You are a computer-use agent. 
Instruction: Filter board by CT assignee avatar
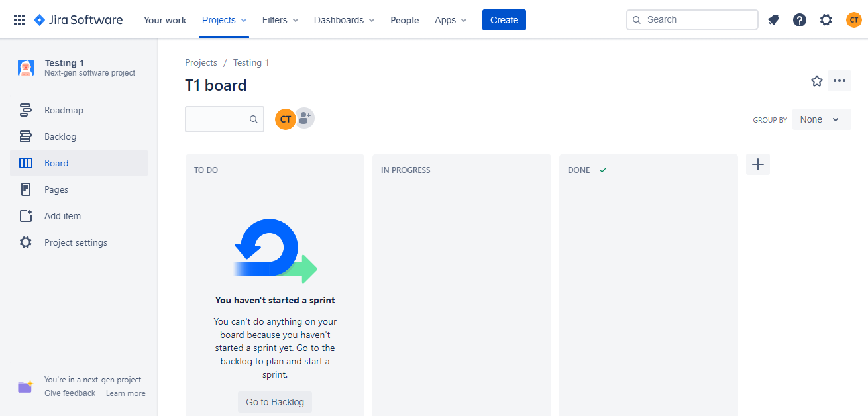[x=285, y=119]
